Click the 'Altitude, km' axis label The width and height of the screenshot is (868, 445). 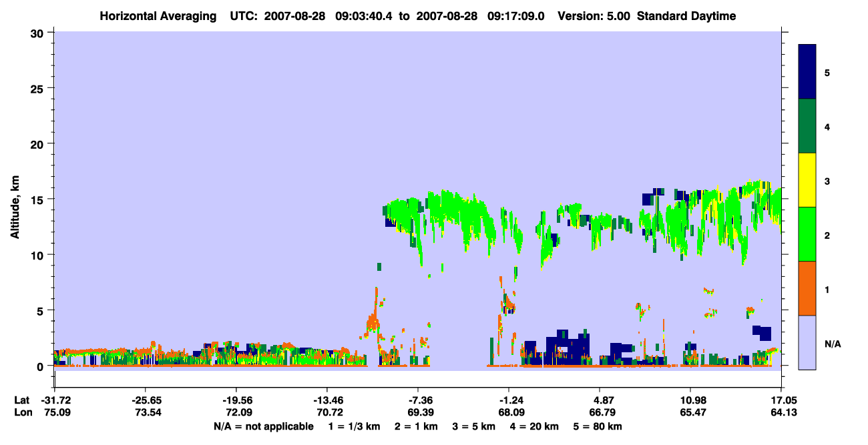(x=15, y=205)
